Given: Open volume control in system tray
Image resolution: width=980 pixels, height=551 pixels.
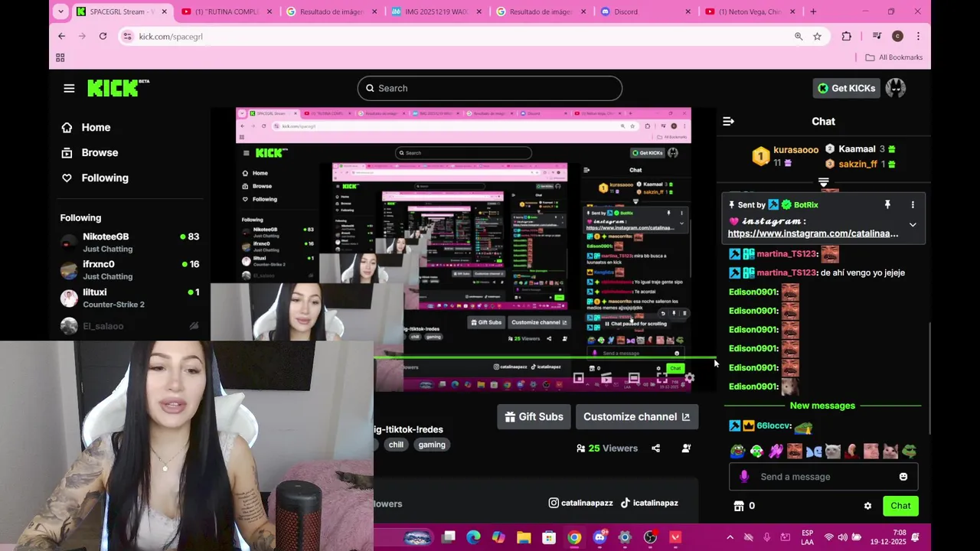Looking at the screenshot, I should coord(842,537).
